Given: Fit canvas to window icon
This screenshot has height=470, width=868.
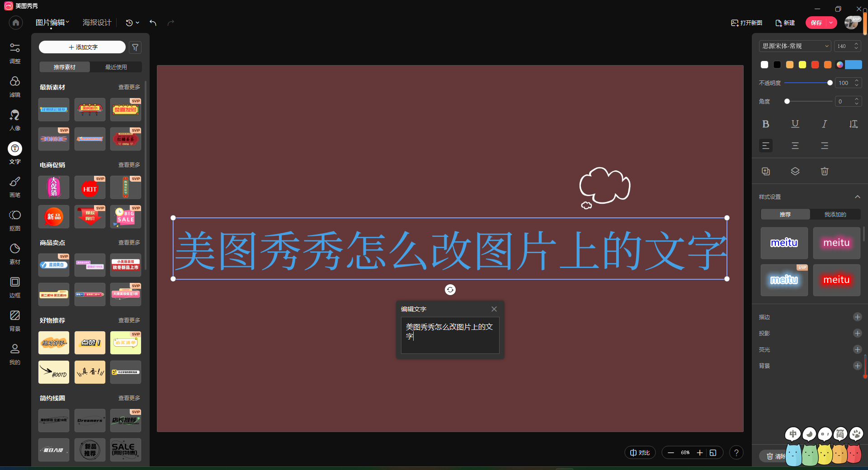Looking at the screenshot, I should pyautogui.click(x=713, y=452).
